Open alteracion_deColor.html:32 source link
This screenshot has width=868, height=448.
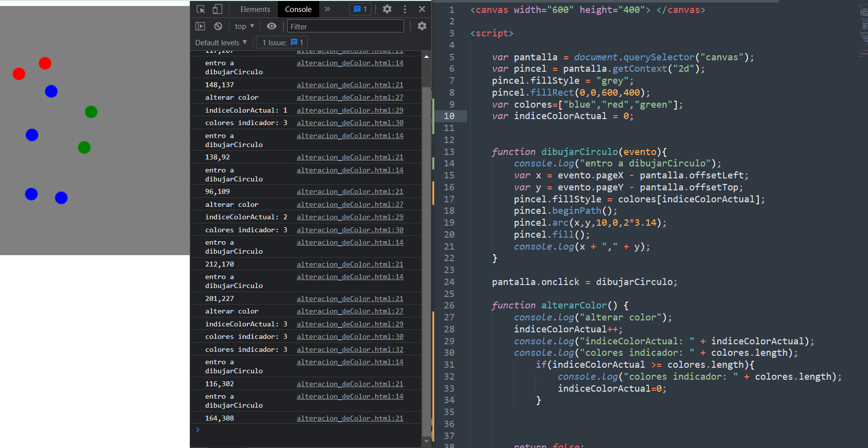tap(350, 349)
